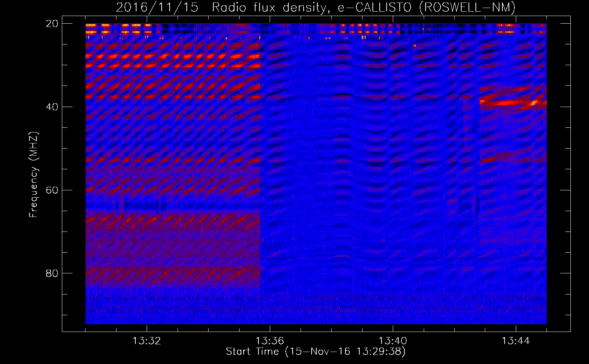589x364 pixels.
Task: Click the 80 frequency tick label
Action: (52, 273)
